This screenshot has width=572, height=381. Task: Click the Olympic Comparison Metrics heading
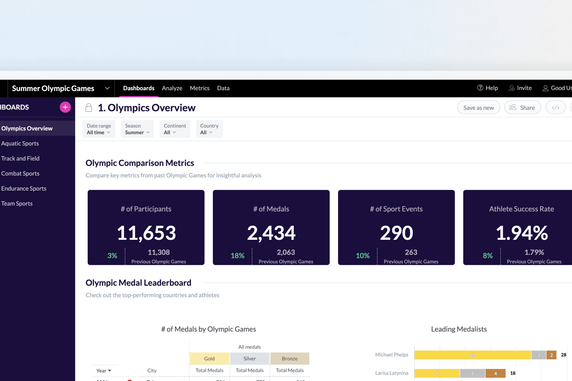140,163
